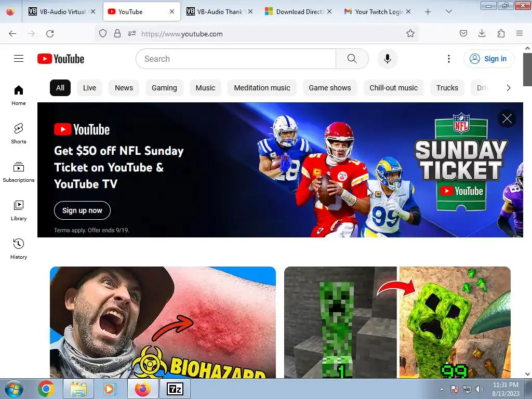Dismiss the NFL Sunday Ticket banner

[507, 118]
